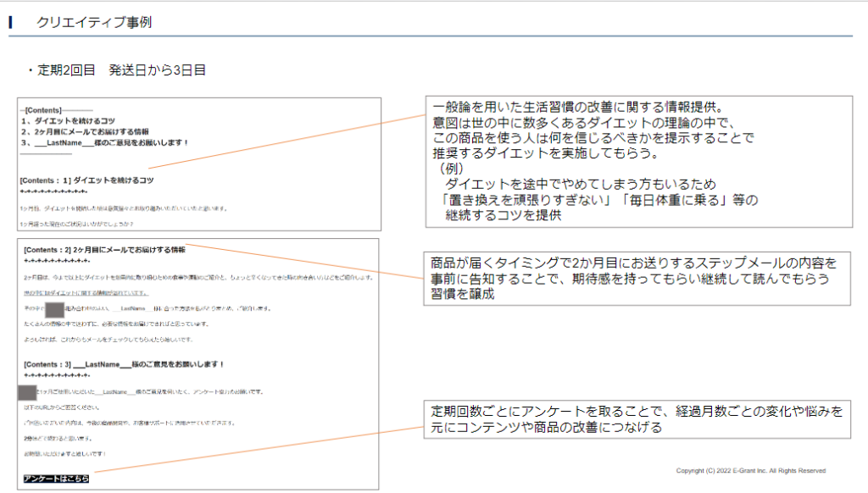Click the gray redacted block in Contents 2 paragraph
The height and width of the screenshot is (493, 868).
pyautogui.click(x=54, y=309)
